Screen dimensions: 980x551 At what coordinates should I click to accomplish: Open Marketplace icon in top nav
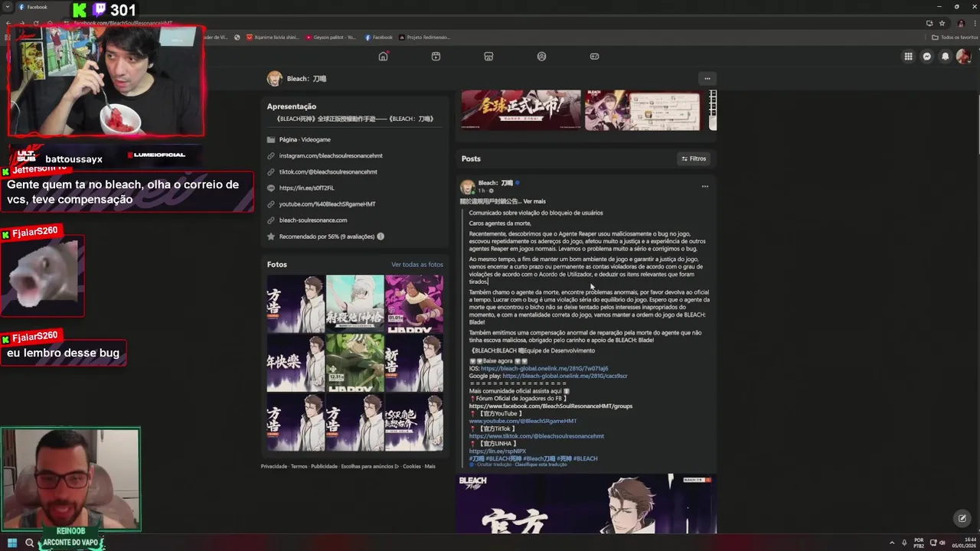(x=488, y=56)
